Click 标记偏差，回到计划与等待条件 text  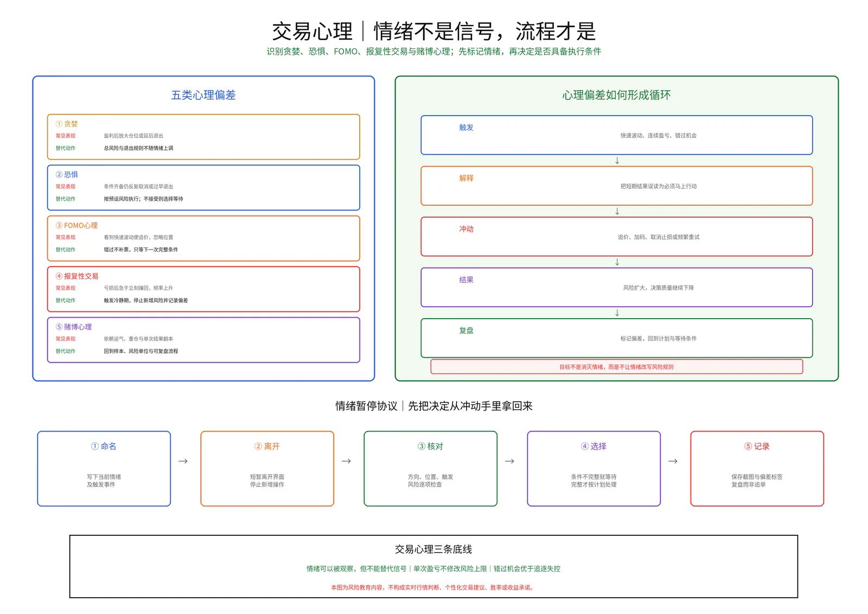tap(659, 339)
